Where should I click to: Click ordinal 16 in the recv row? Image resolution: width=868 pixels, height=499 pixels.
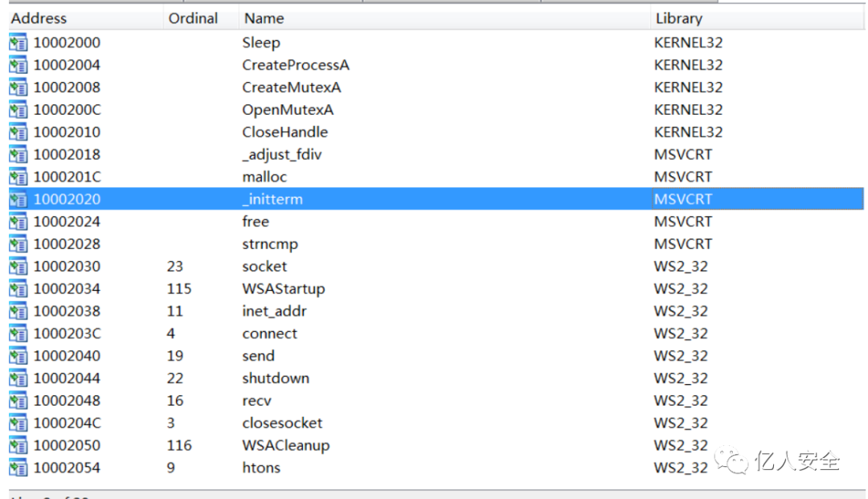pos(175,400)
